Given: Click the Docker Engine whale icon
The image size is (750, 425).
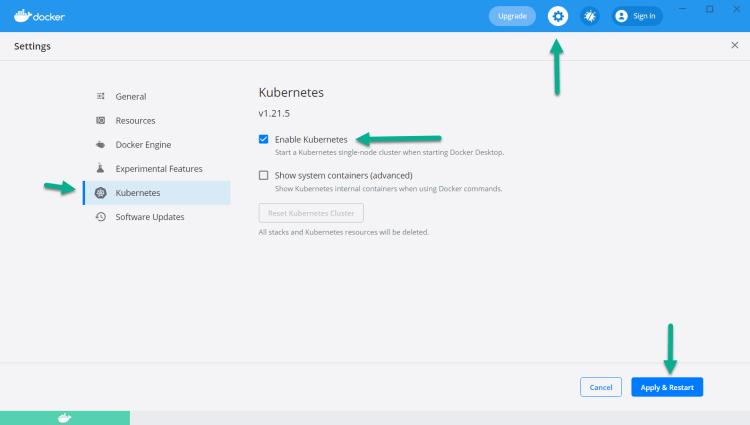Looking at the screenshot, I should pos(101,145).
